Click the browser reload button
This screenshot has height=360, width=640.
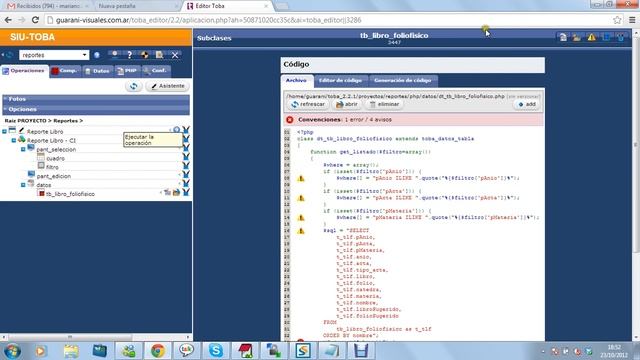click(x=35, y=20)
